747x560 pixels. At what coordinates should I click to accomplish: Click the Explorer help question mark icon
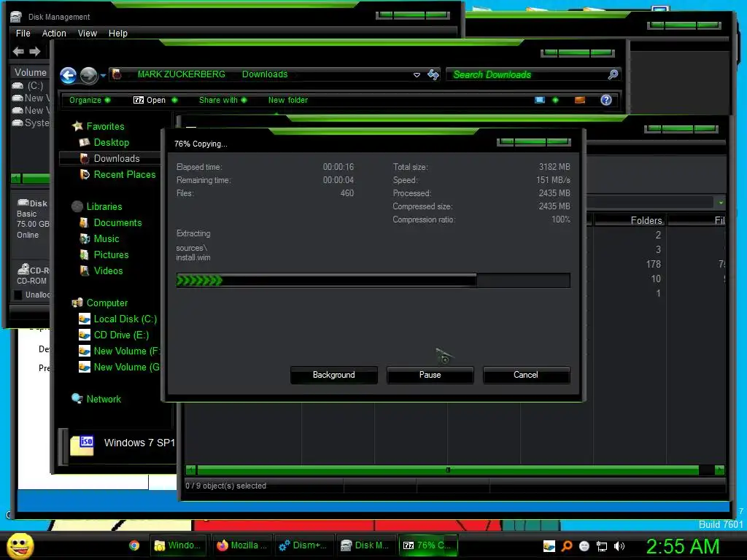tap(606, 100)
